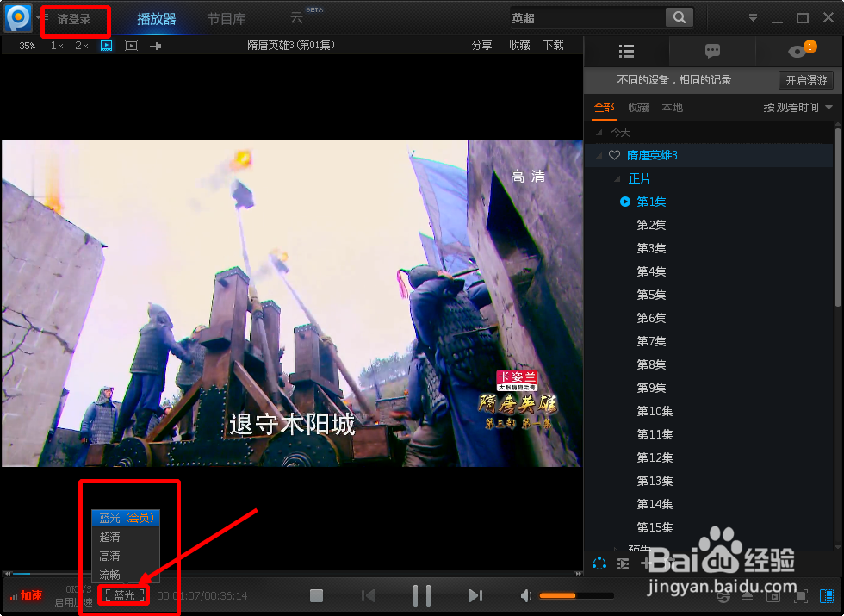Play episode 第5集
The height and width of the screenshot is (616, 844).
pos(651,295)
